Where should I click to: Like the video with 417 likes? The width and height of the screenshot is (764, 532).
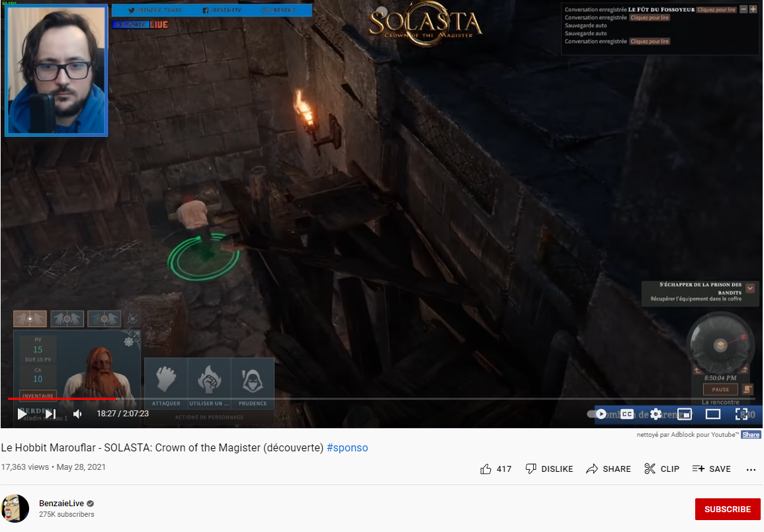click(x=496, y=469)
